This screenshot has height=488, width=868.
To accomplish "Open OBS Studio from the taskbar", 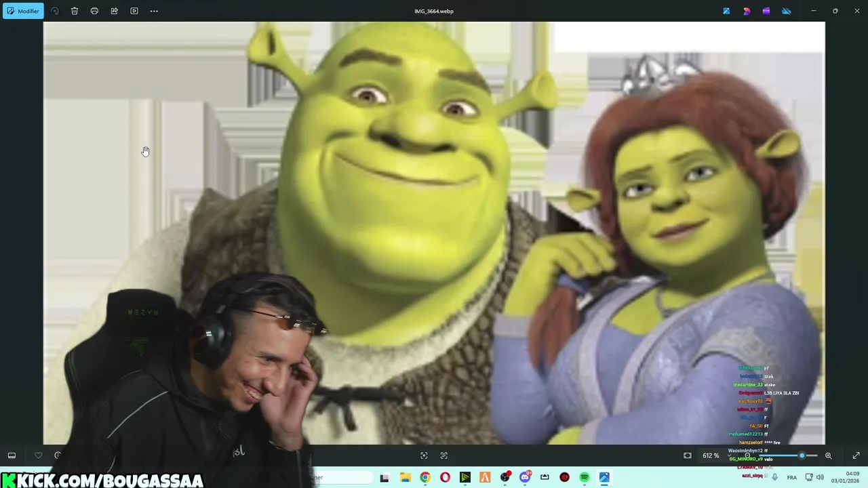I will [x=505, y=477].
